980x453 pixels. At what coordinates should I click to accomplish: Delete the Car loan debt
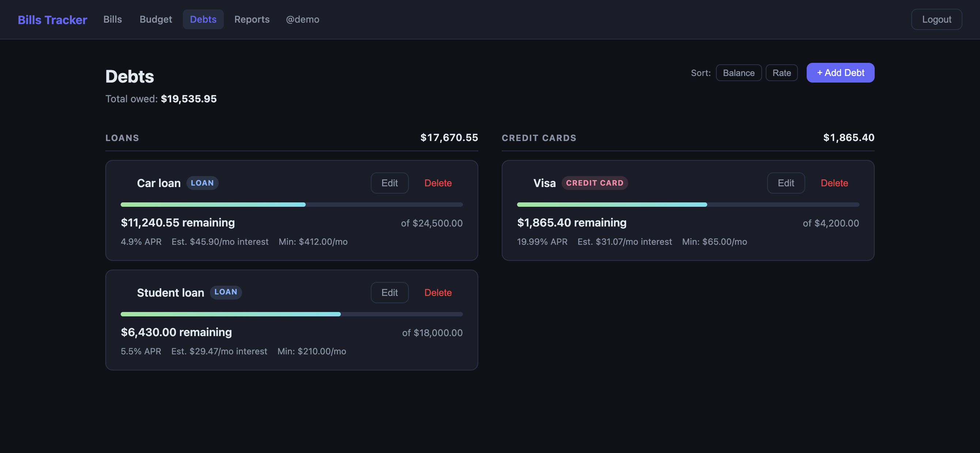[438, 183]
